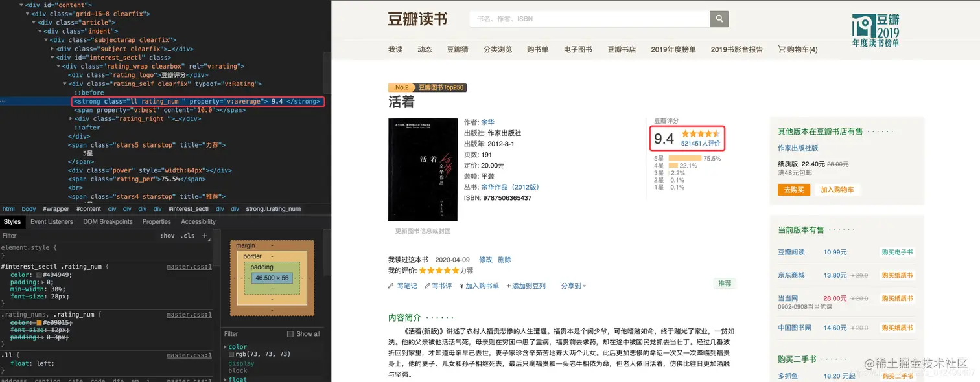Click the ¥ 加入购书单 link

(479, 286)
